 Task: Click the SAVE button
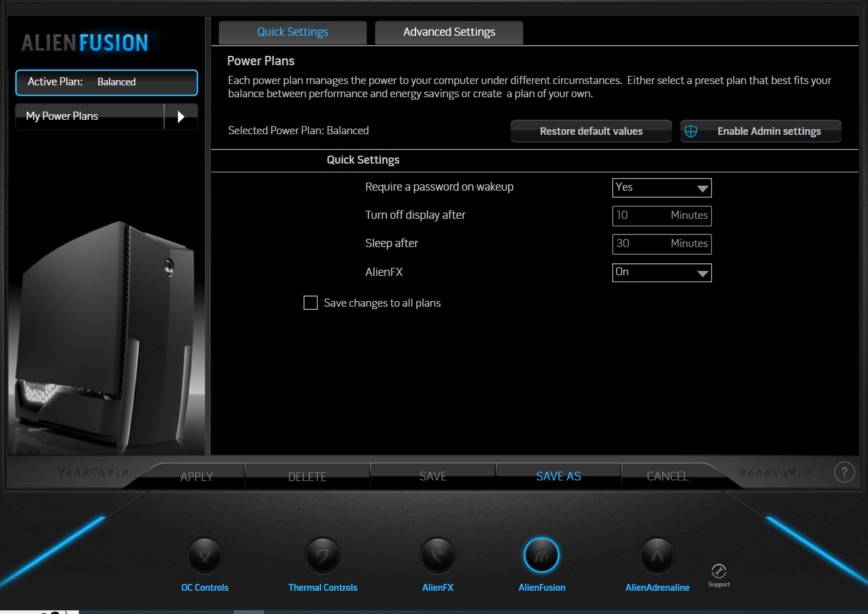[x=433, y=477]
